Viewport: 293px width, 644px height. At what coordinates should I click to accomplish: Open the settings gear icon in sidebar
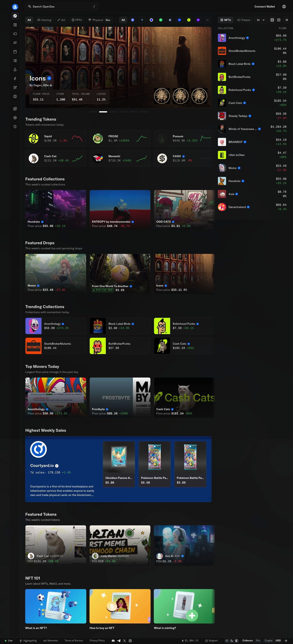(x=15, y=118)
